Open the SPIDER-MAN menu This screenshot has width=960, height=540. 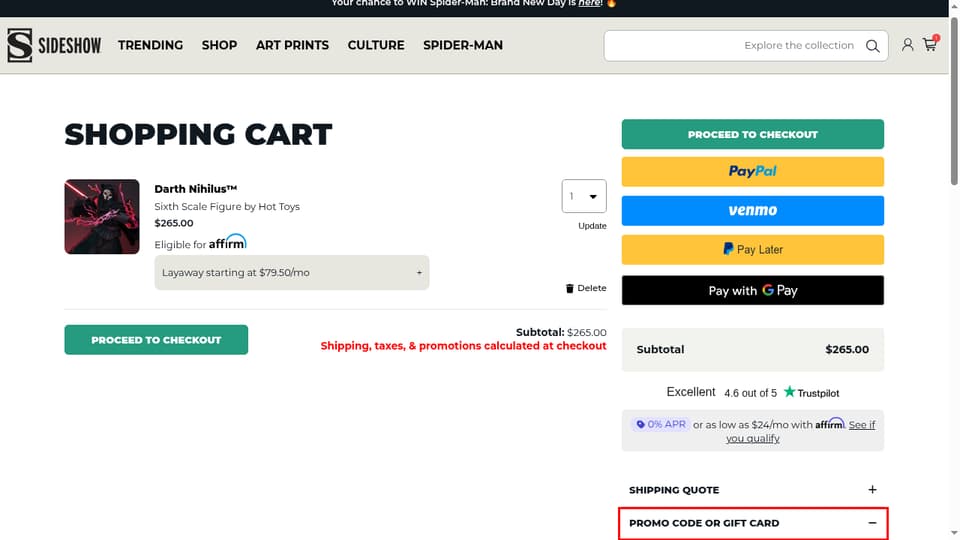pos(463,45)
